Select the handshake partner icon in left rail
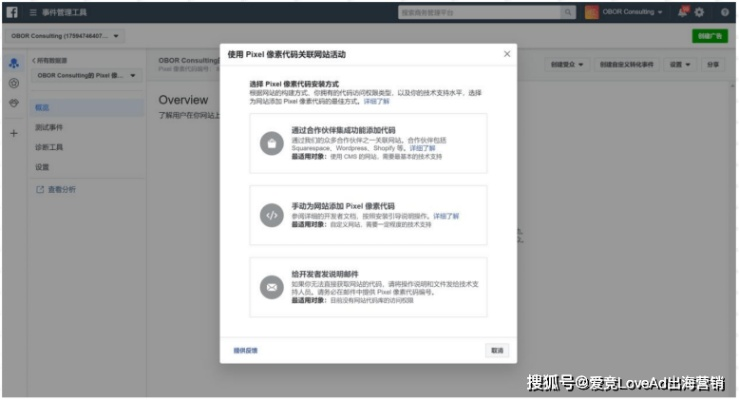 [14, 103]
